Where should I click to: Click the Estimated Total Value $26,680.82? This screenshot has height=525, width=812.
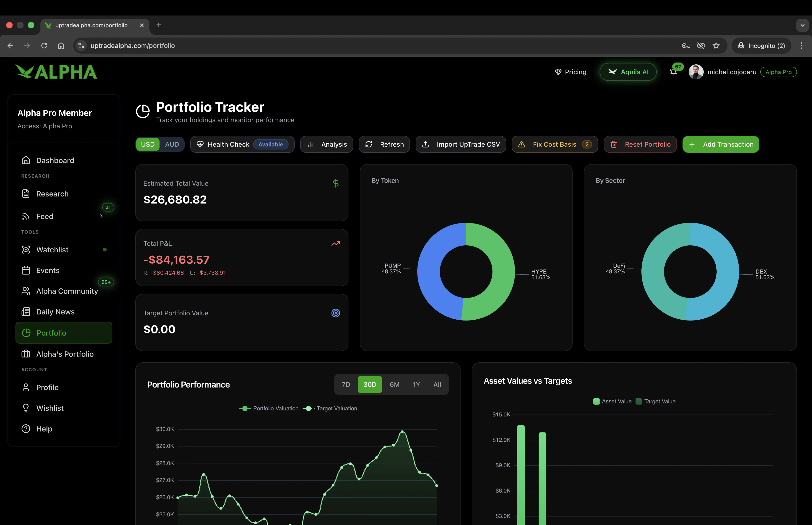pyautogui.click(x=175, y=200)
